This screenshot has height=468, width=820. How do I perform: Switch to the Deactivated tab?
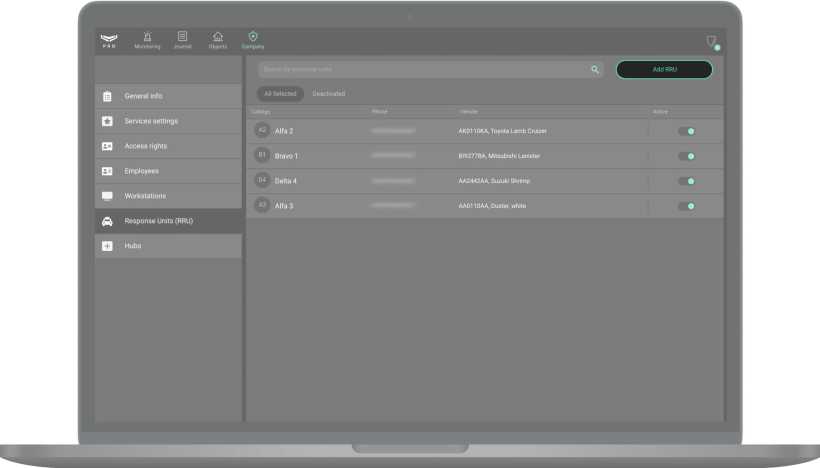tap(328, 94)
